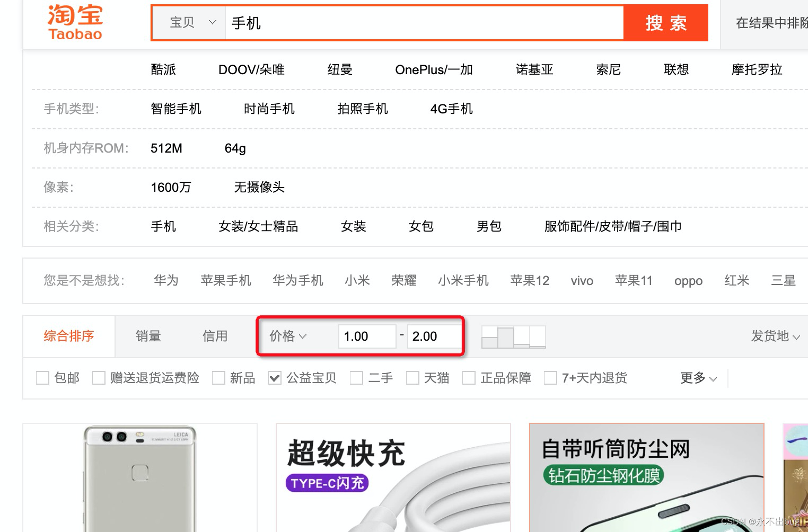The height and width of the screenshot is (532, 808).
Task: Search suggestion 荣耀
Action: coord(404,280)
